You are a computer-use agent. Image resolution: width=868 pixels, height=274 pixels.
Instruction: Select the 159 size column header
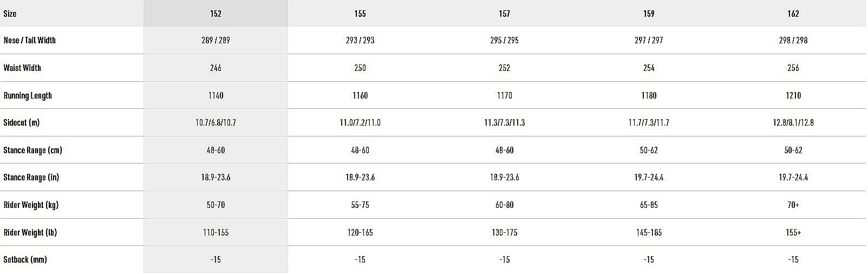pos(649,14)
